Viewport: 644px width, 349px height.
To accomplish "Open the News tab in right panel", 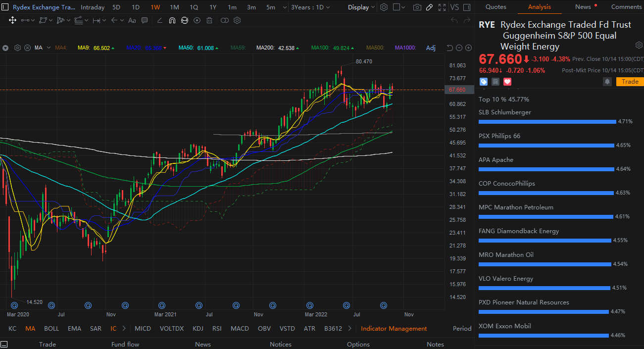I will [583, 7].
